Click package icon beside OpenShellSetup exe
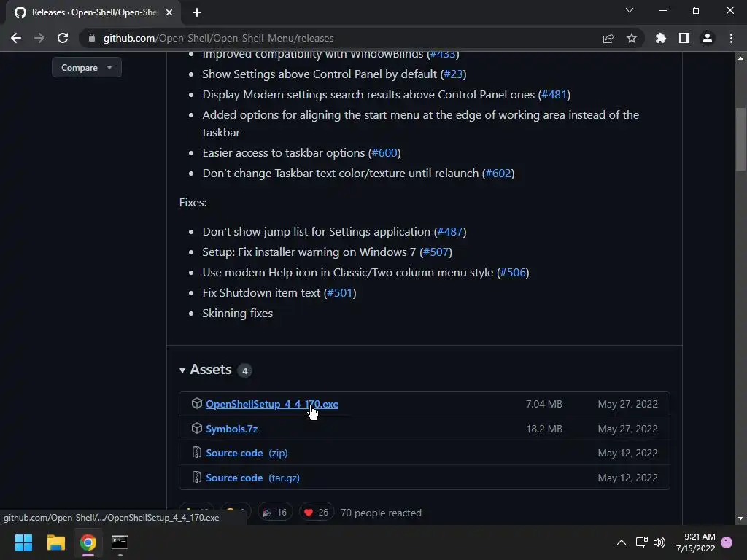The image size is (747, 560). tap(197, 403)
